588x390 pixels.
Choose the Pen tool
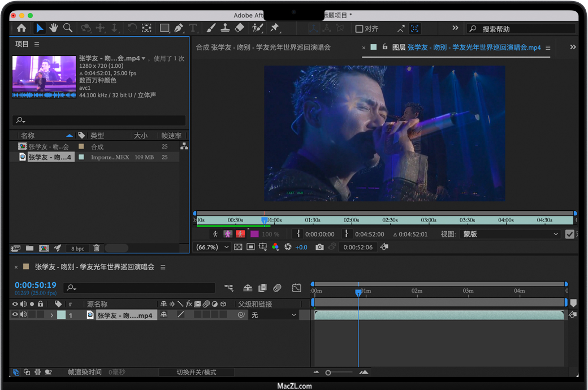[179, 28]
